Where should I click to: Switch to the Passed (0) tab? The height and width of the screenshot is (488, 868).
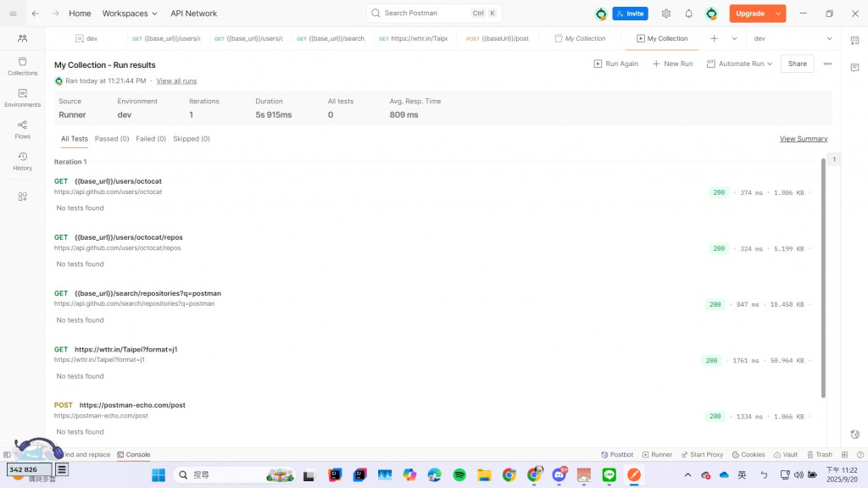112,139
